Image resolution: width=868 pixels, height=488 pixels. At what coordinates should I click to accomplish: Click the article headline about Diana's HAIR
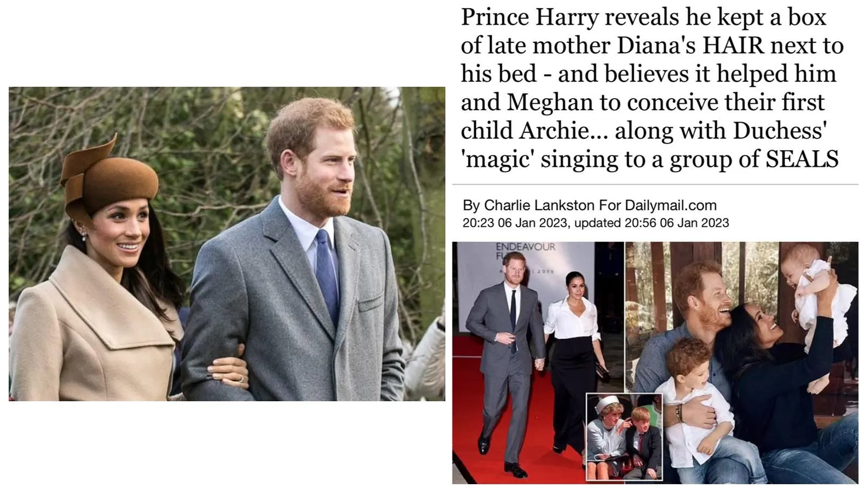point(652,88)
